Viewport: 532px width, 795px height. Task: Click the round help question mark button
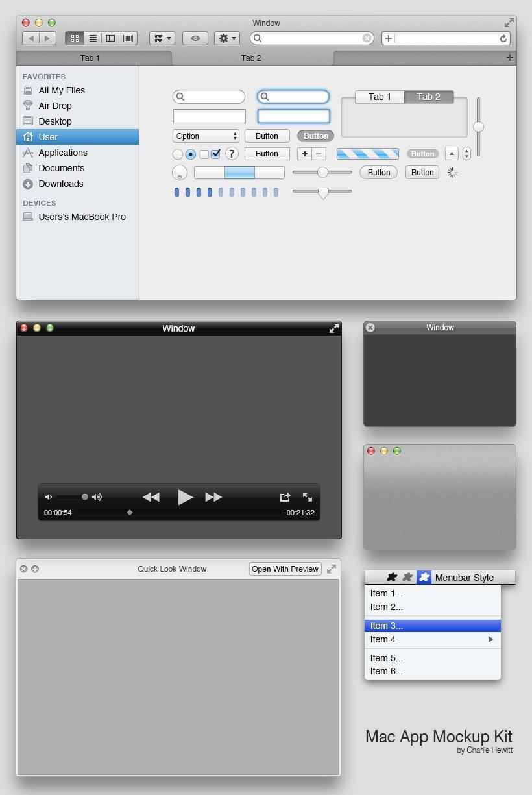[232, 154]
